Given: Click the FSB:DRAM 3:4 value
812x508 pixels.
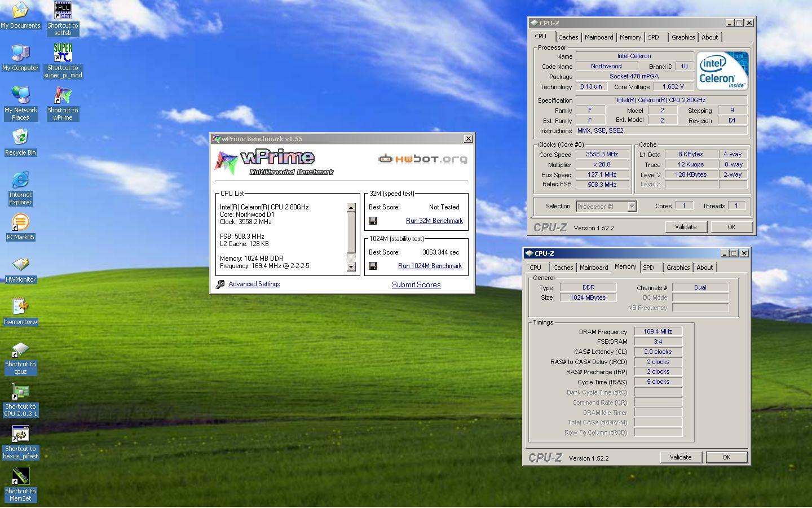Looking at the screenshot, I should coord(658,341).
